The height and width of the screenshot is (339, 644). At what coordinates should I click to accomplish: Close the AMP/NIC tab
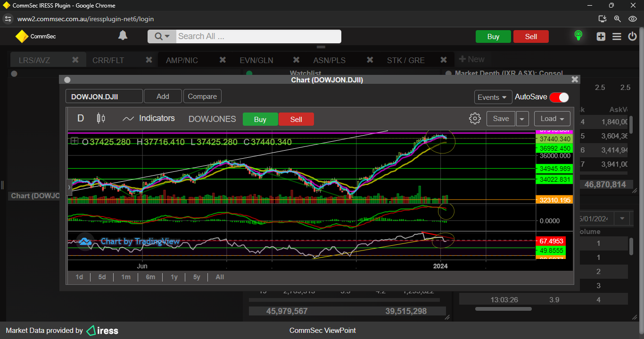coord(223,60)
